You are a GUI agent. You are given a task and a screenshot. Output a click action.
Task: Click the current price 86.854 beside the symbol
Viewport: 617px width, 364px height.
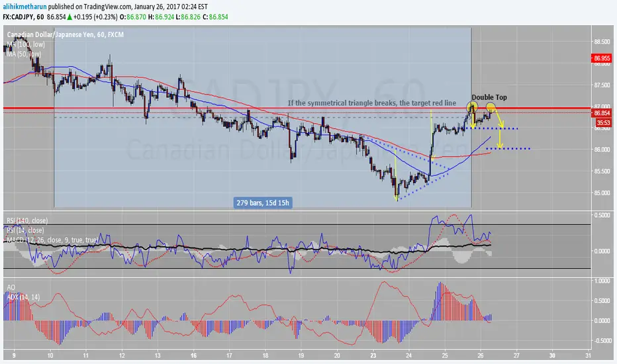[x=56, y=17]
